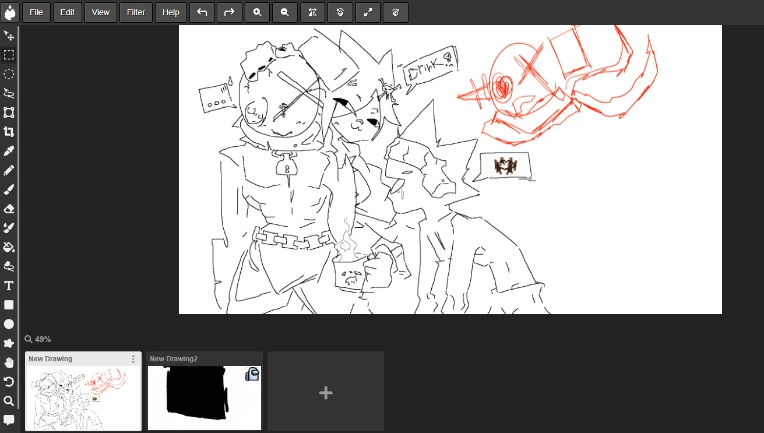Expand the View menu
This screenshot has height=433, width=764.
point(101,12)
